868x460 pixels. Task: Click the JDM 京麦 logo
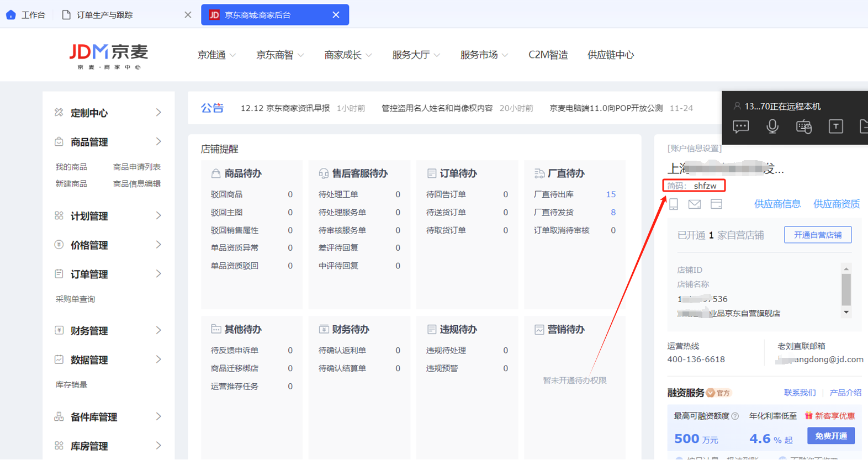tap(109, 56)
